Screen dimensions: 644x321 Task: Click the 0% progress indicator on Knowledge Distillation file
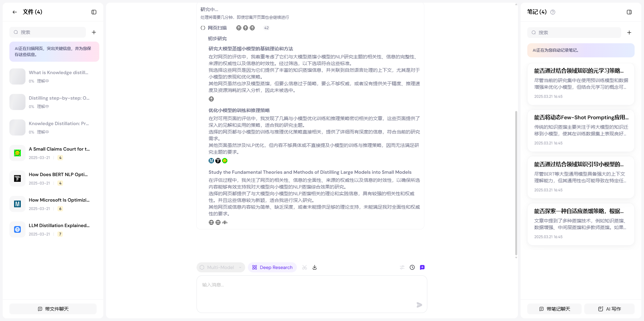point(32,132)
